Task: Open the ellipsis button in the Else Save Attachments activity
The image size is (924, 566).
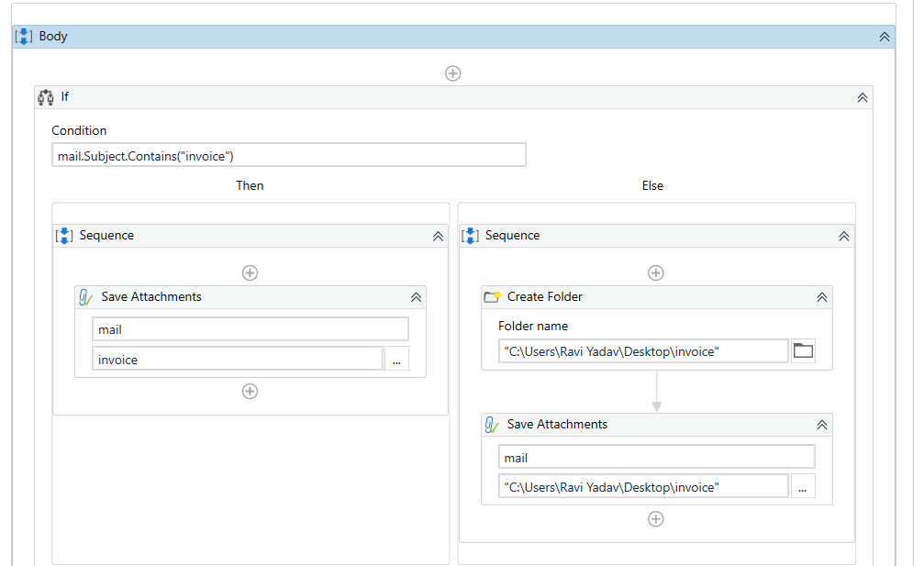Action: point(802,487)
